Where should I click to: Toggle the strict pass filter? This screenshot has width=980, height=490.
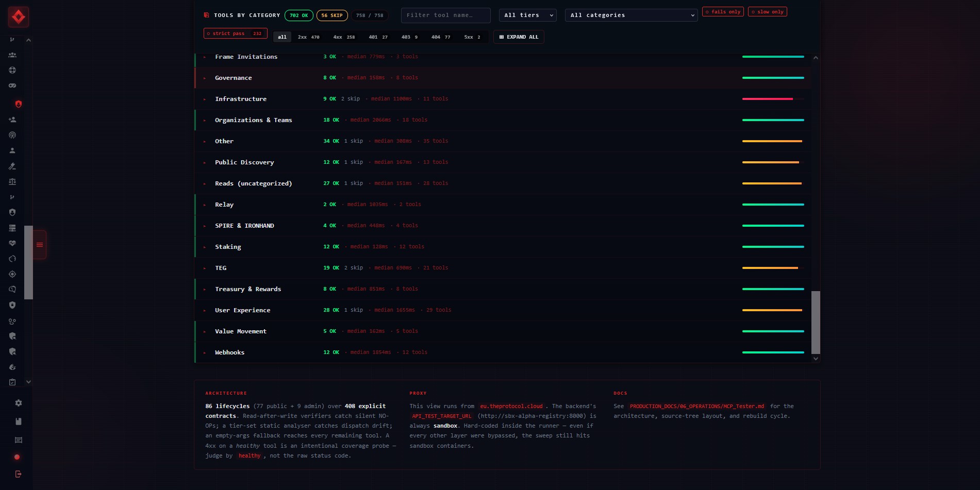pyautogui.click(x=236, y=33)
